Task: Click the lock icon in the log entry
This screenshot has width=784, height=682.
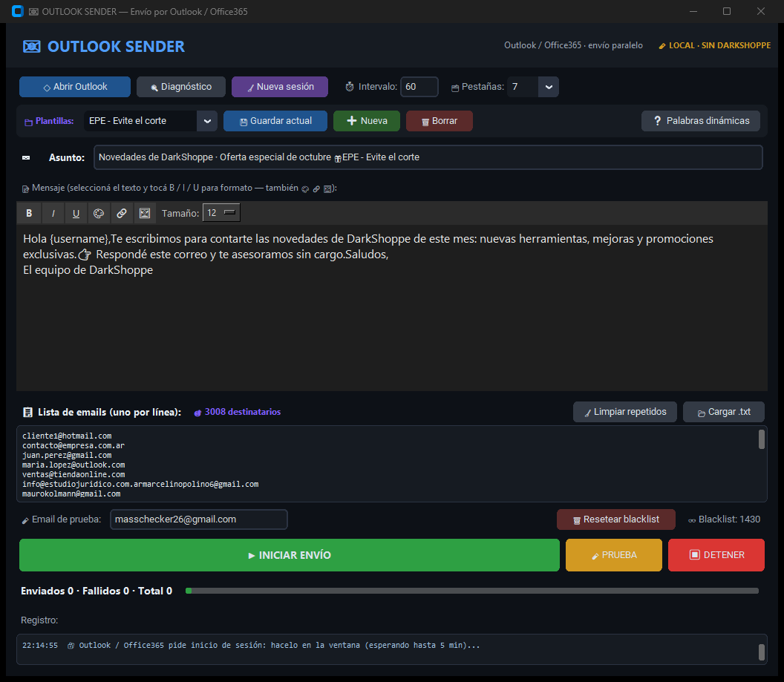Action: tap(71, 646)
